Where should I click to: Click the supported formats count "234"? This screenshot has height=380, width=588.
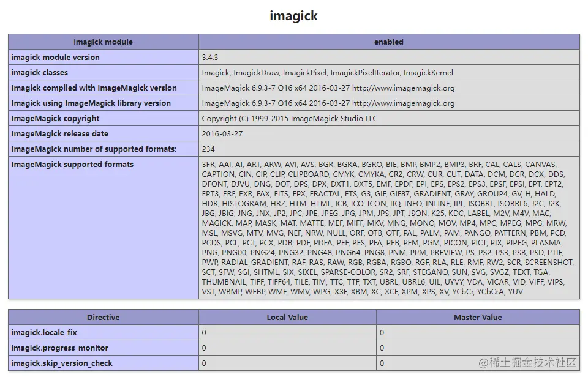click(208, 149)
